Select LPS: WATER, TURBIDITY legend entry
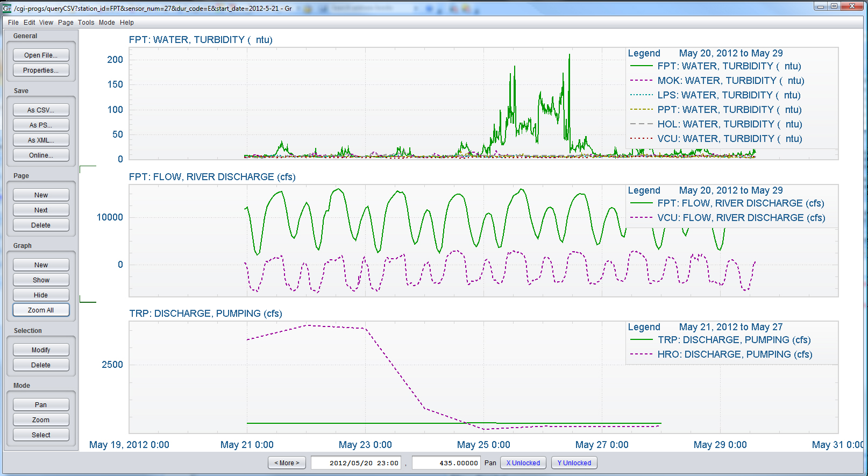 [x=729, y=95]
